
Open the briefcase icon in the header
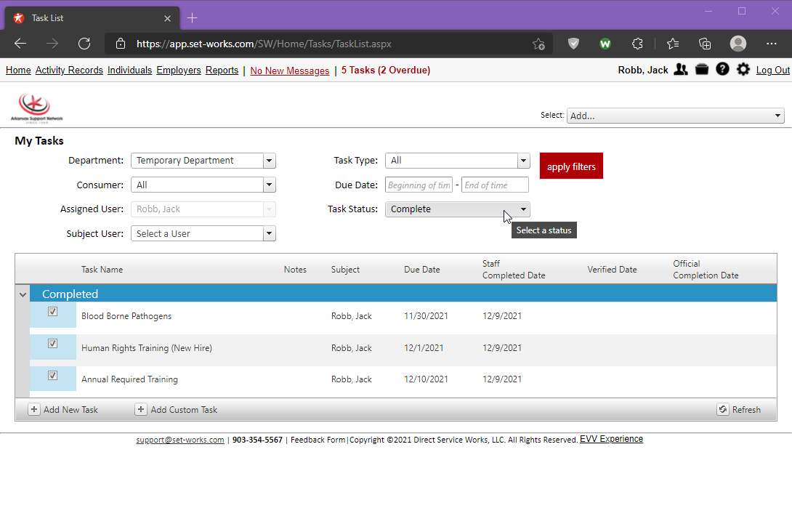coord(702,70)
